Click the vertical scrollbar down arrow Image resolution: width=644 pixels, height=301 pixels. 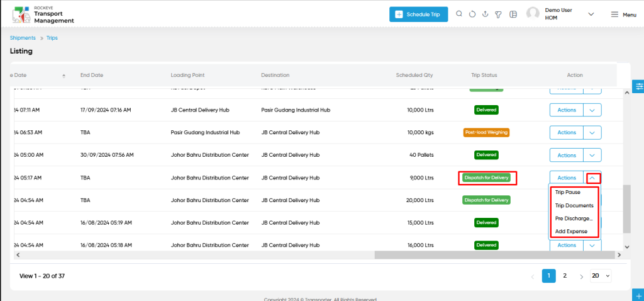point(627,247)
